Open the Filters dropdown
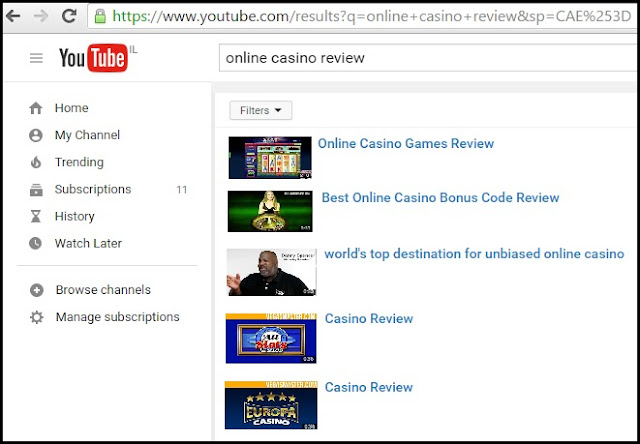The width and height of the screenshot is (640, 444). (261, 111)
